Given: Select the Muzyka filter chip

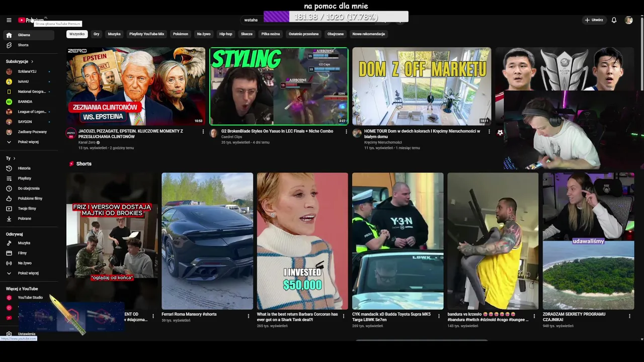Looking at the screenshot, I should pos(114,34).
